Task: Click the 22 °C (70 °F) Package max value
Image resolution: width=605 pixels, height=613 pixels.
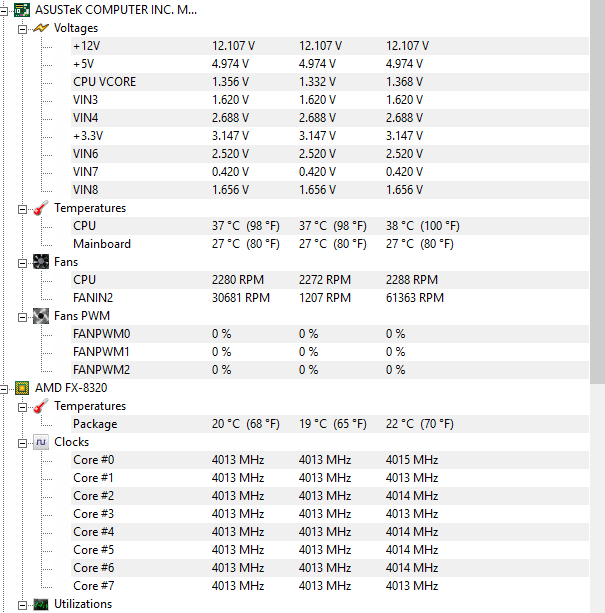Action: (419, 424)
